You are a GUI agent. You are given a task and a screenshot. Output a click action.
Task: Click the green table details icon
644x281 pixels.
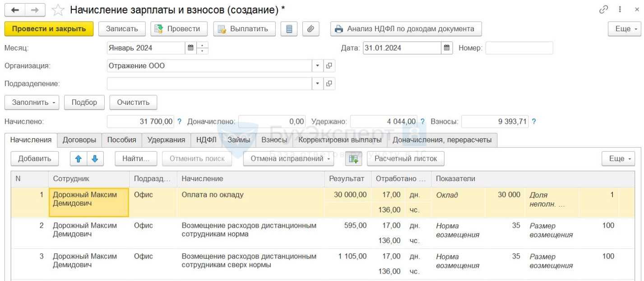coord(353,159)
